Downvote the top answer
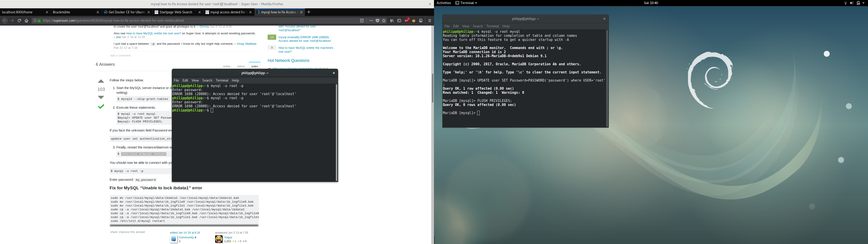This screenshot has height=244, width=868. click(101, 97)
